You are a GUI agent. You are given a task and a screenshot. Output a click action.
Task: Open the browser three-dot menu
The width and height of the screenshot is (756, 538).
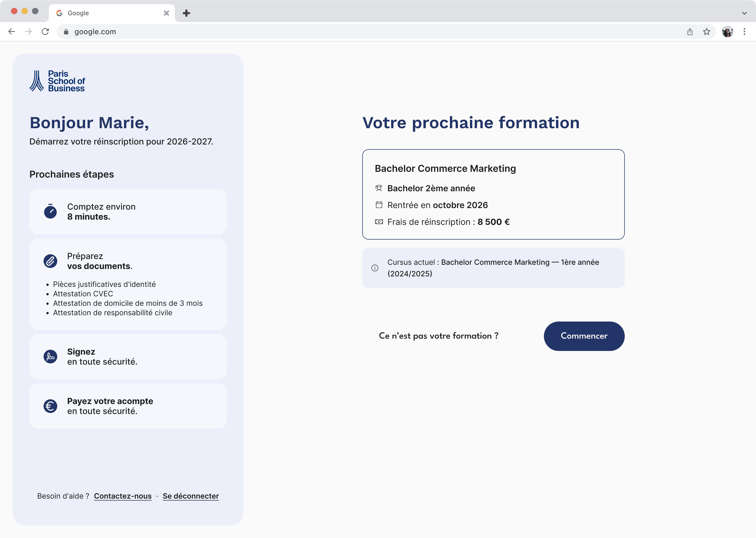pyautogui.click(x=744, y=32)
